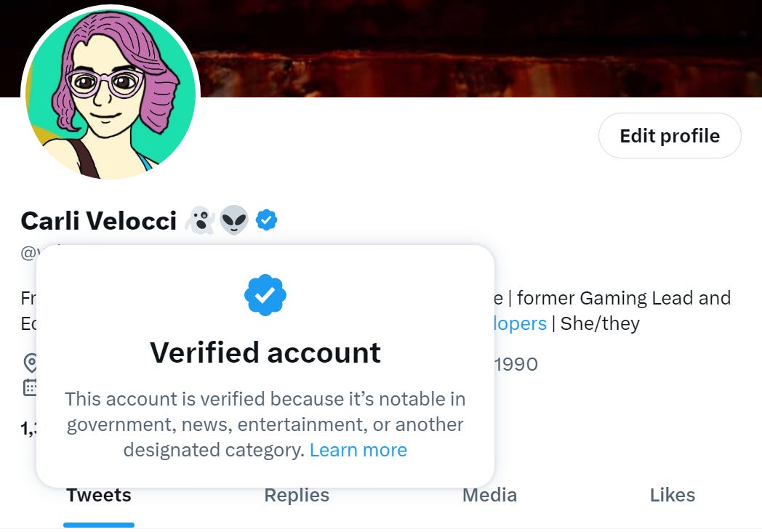Select the currently active Tweets tab
The width and height of the screenshot is (762, 532).
(x=98, y=495)
